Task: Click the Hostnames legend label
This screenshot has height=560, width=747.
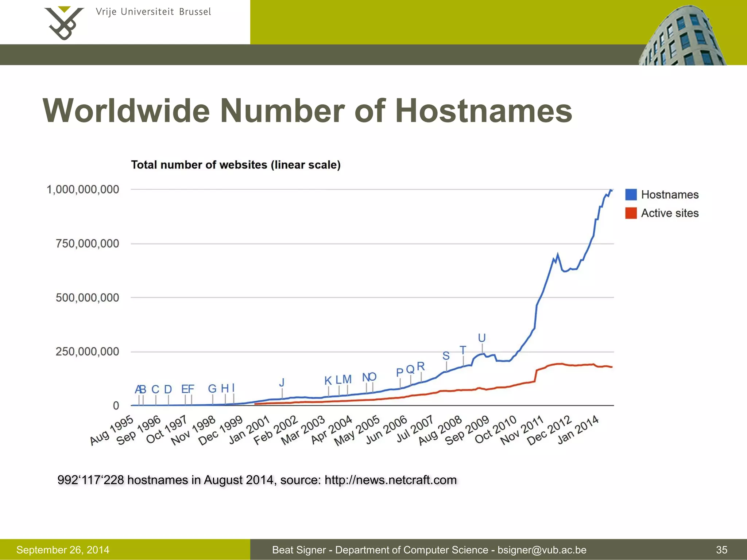Action: pos(670,195)
